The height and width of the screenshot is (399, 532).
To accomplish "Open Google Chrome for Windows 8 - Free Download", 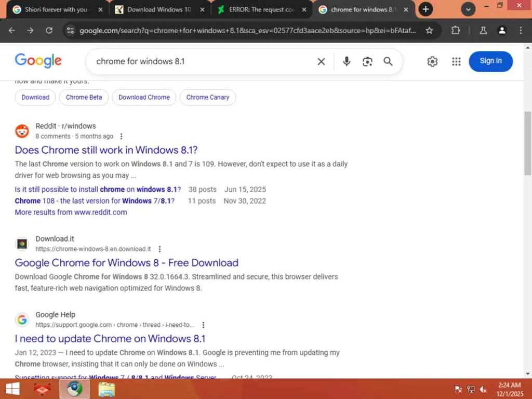I will [127, 262].
